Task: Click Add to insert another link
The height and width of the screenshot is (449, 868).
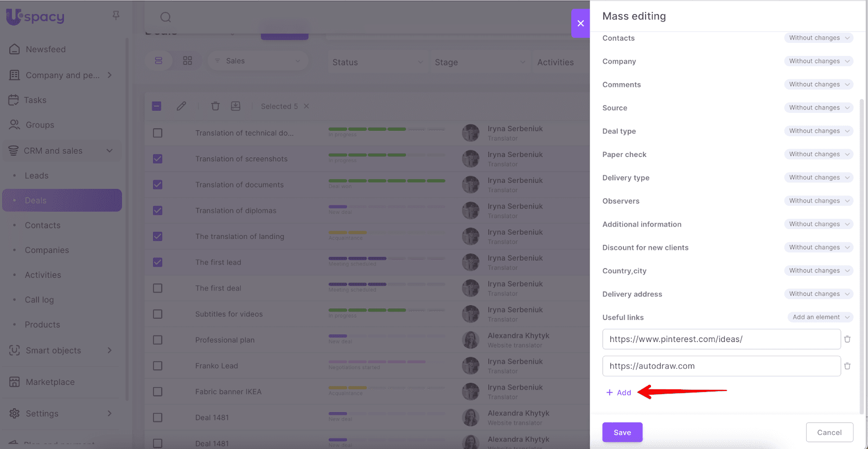Action: [619, 393]
